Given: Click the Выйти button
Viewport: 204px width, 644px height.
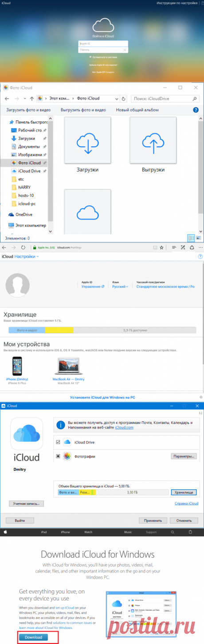Looking at the screenshot, I should pyautogui.click(x=20, y=520).
